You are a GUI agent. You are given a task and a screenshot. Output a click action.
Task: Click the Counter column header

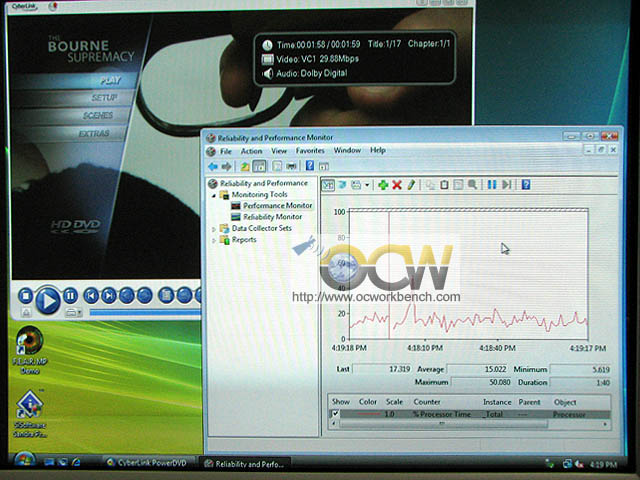point(427,402)
